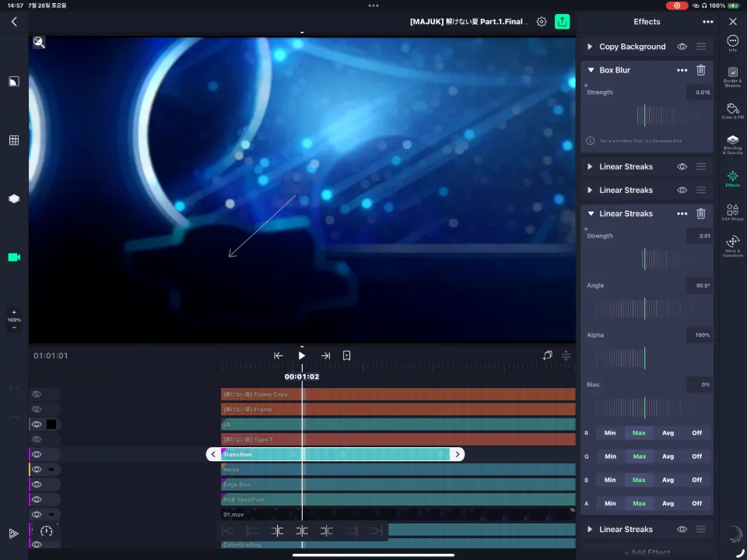This screenshot has height=560, width=747.
Task: Jump to the previous edit point
Action: 279,355
